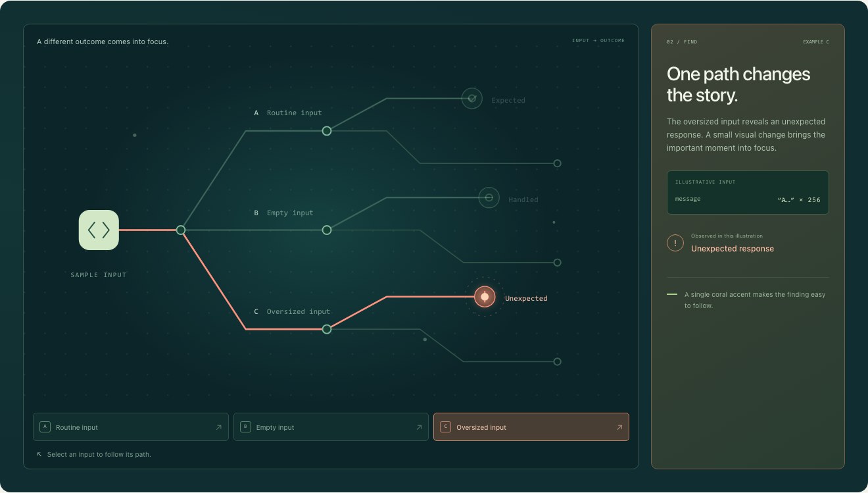Select the node on the Routine input branch
Viewport: 868px width, 493px height.
327,131
